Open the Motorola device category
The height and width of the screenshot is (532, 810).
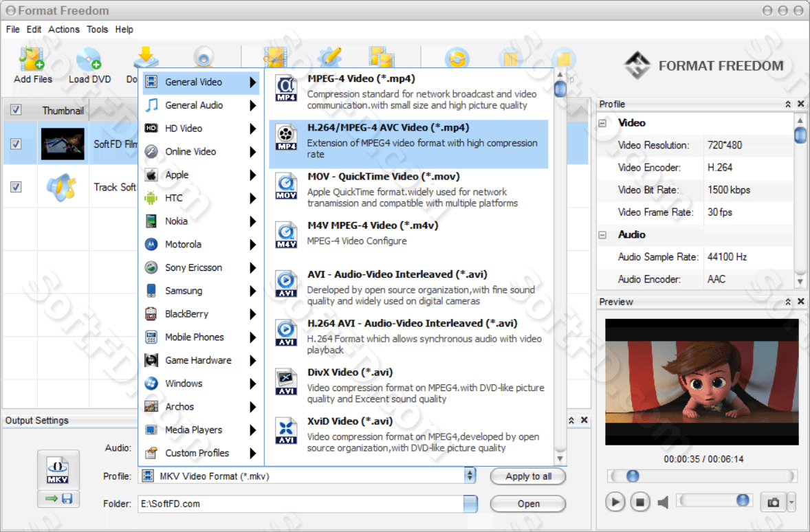201,244
